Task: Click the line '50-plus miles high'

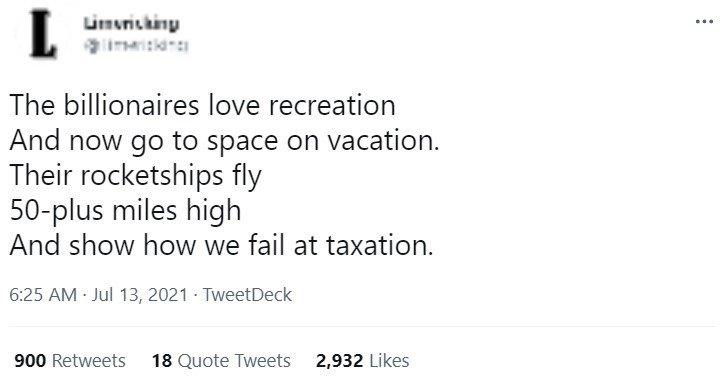Action: 125,211
